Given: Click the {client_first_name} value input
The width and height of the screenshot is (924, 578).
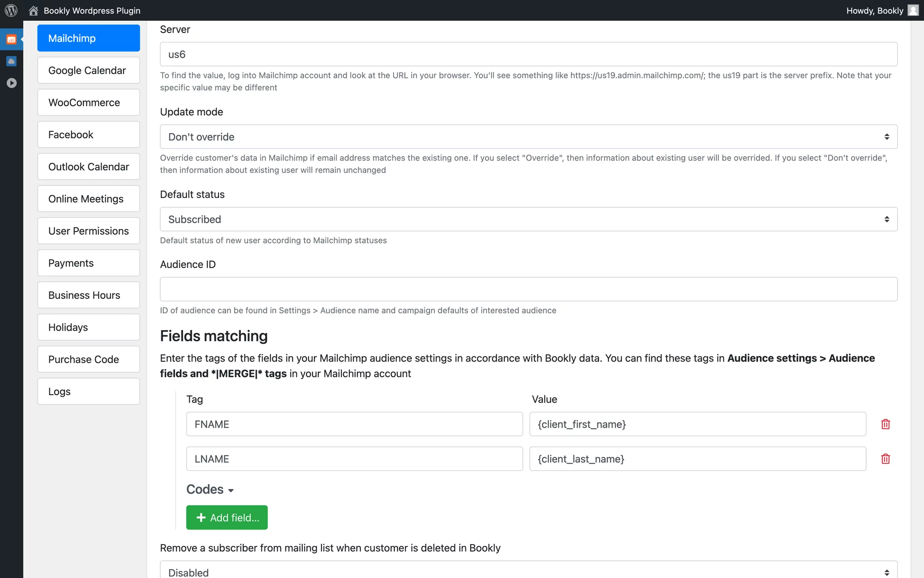Looking at the screenshot, I should 698,424.
